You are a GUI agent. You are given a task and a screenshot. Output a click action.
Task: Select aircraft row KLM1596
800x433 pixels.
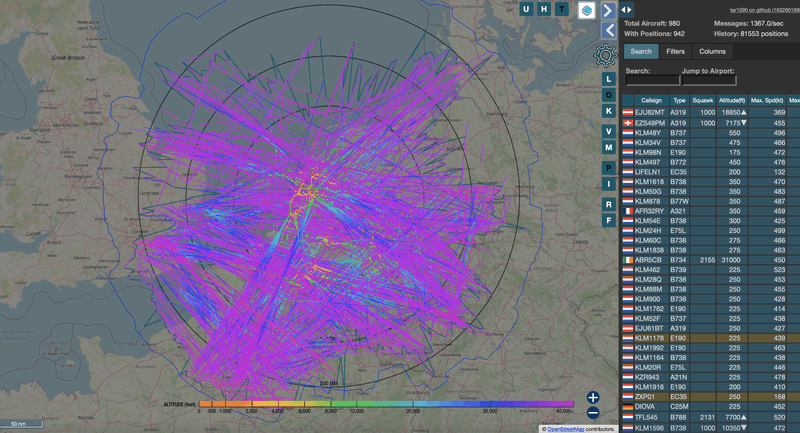click(x=711, y=428)
